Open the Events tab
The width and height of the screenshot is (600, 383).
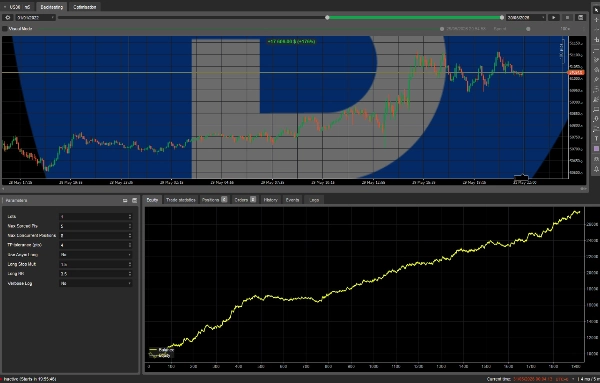point(292,200)
